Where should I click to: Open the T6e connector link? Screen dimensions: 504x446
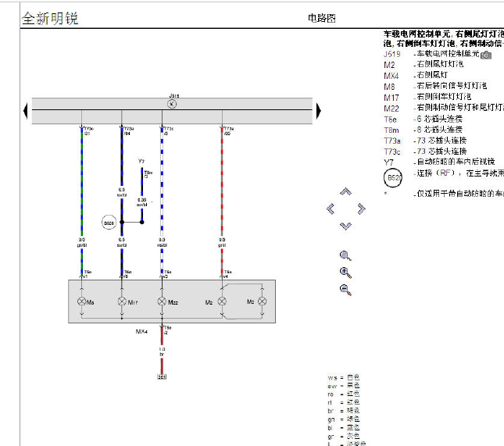390,120
